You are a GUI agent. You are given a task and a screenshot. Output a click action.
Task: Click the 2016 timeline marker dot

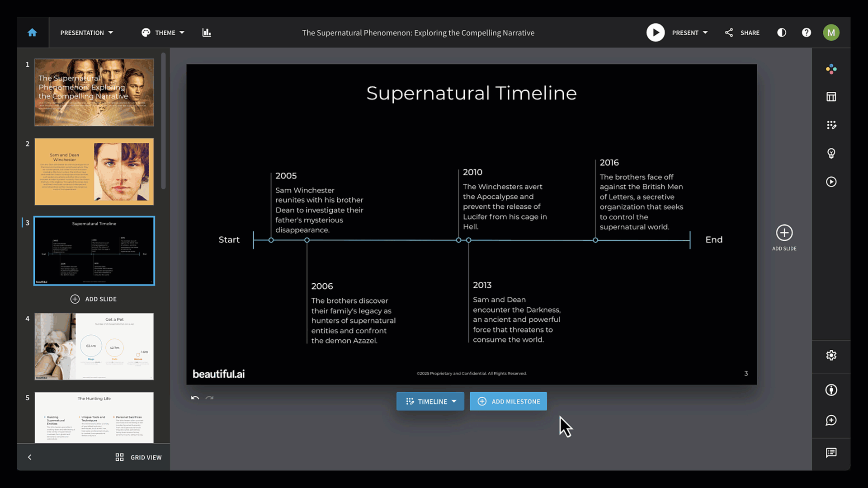point(595,240)
